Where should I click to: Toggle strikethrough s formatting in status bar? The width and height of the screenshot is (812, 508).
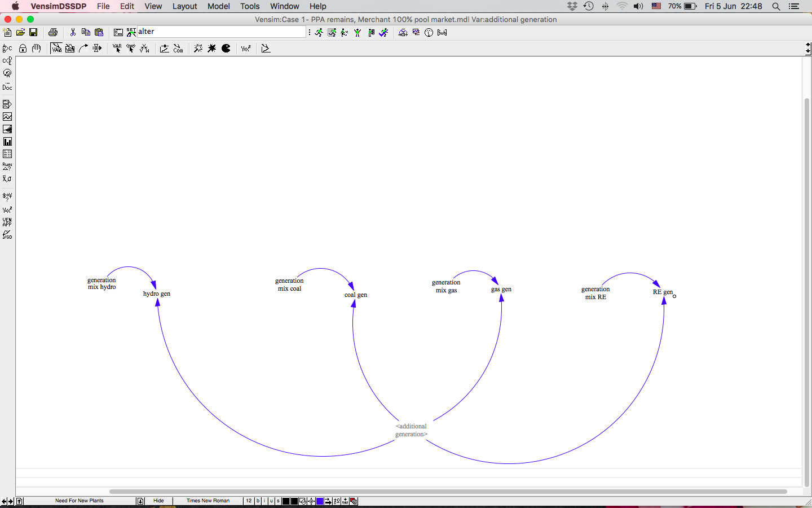coord(278,501)
